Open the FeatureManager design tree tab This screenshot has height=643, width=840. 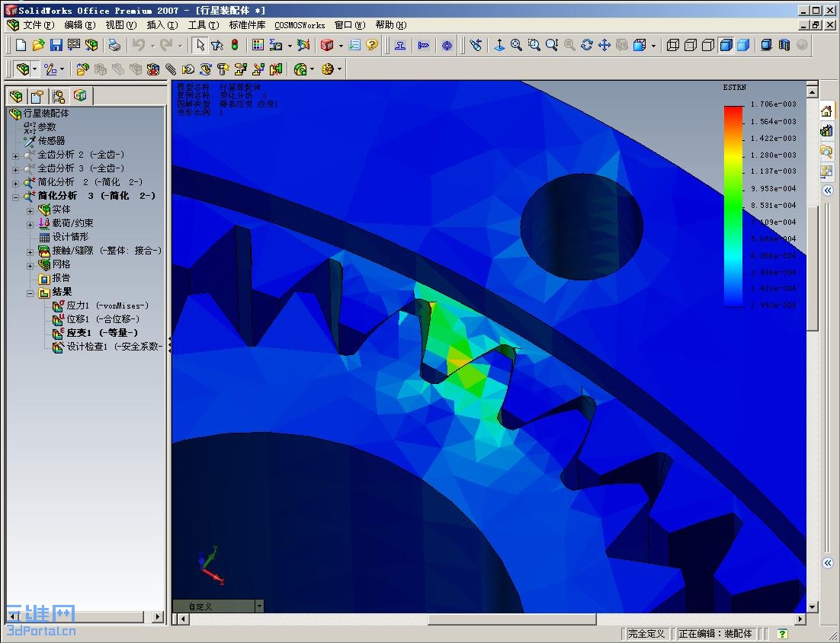[16, 96]
